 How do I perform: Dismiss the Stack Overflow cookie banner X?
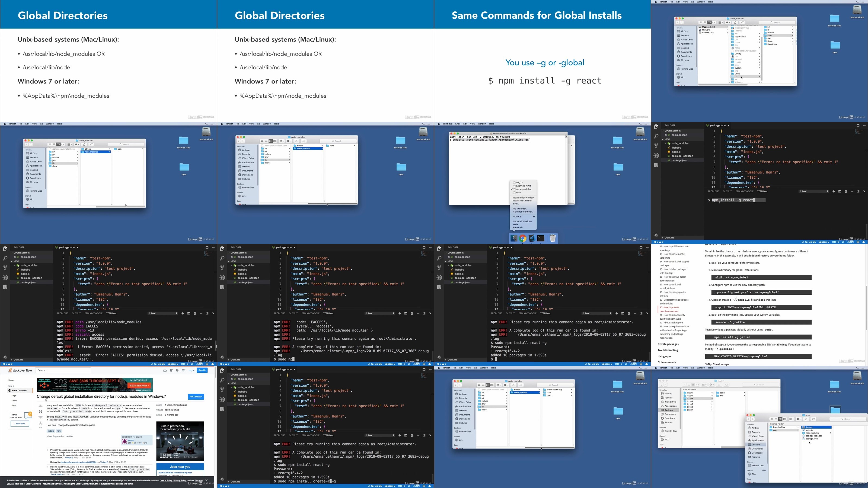206,480
